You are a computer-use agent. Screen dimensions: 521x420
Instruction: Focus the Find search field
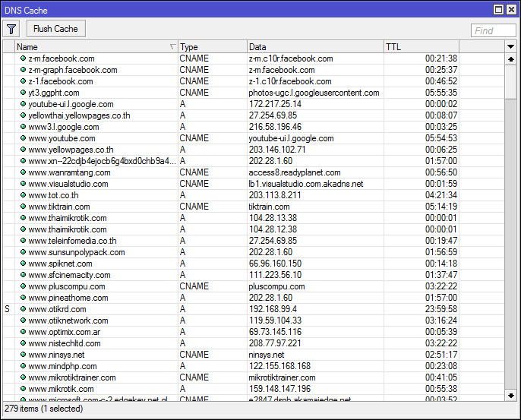pos(494,30)
